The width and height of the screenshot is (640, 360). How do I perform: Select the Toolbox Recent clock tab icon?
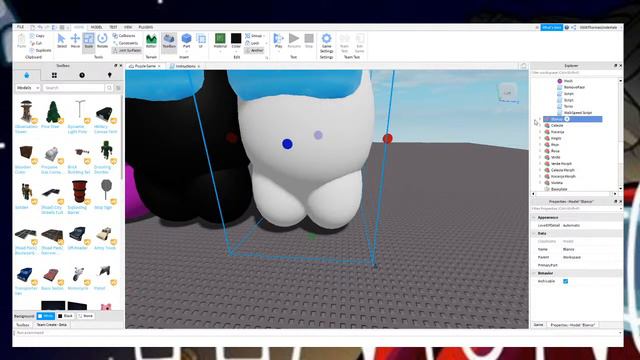82,75
